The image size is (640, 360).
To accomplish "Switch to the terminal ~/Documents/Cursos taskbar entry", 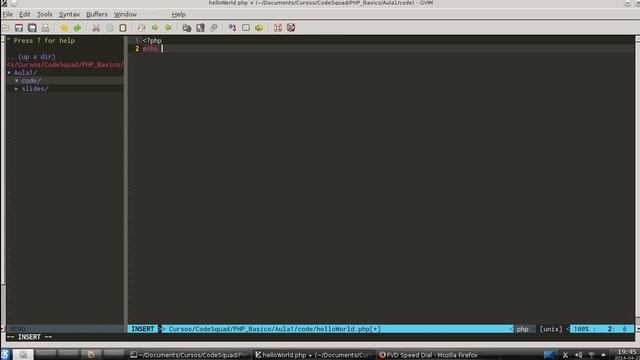I will [x=188, y=355].
